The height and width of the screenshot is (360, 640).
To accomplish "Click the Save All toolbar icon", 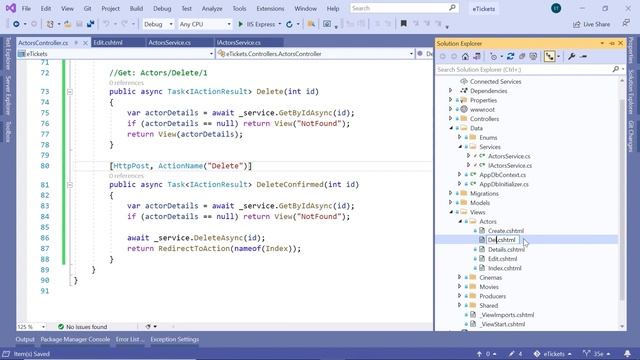I will click(x=91, y=24).
